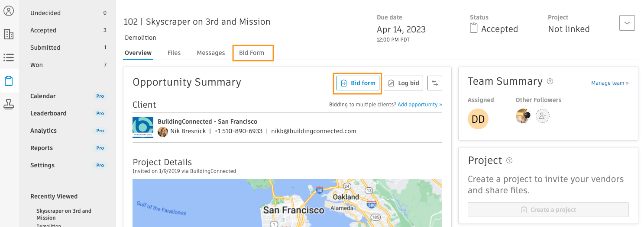Screen dimensions: 644x227
Task: Click the swap arrows icon button
Action: (x=435, y=83)
